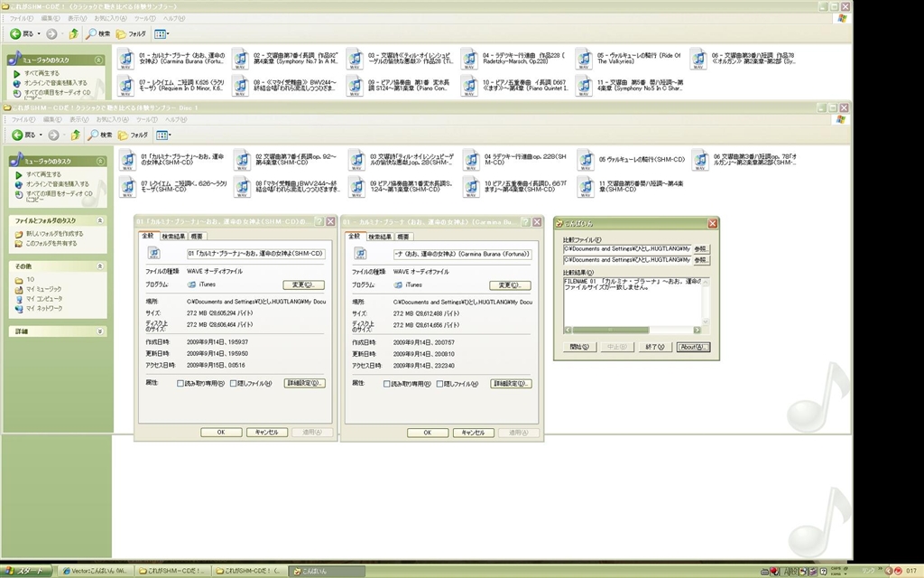The width and height of the screenshot is (924, 578).
Task: Click キャンセル in the Carmina Burana properties dialog
Action: pyautogui.click(x=473, y=433)
